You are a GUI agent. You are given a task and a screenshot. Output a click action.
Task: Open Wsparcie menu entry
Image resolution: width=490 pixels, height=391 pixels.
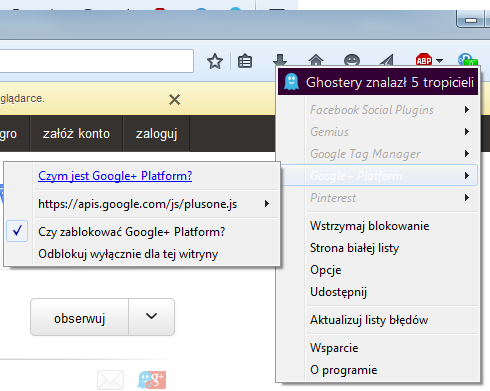(334, 348)
